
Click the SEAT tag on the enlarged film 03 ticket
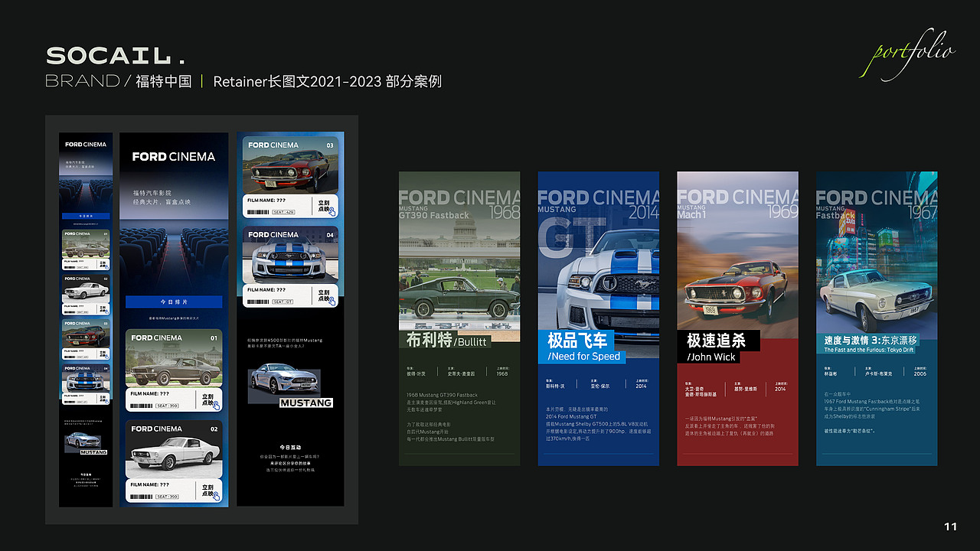click(284, 213)
